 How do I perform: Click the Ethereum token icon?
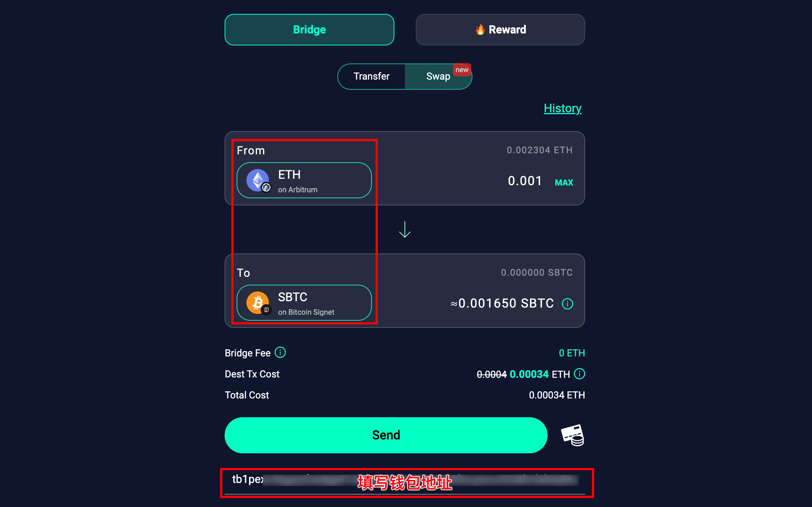(258, 180)
